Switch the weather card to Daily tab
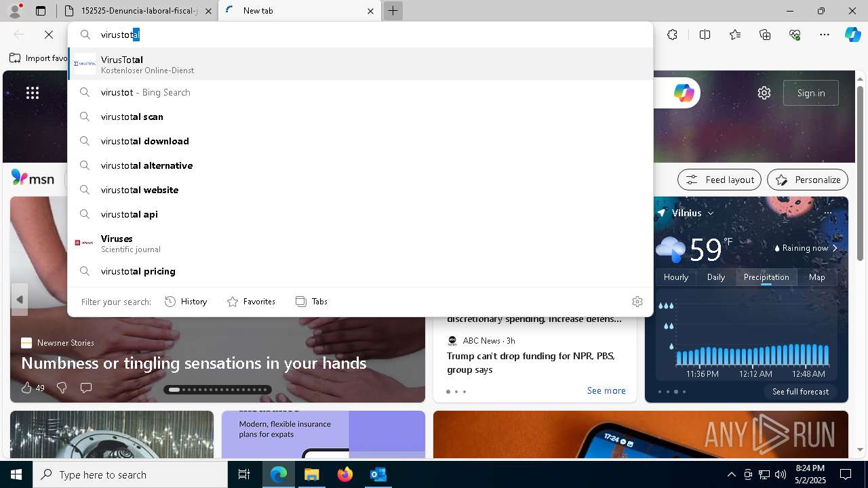The width and height of the screenshot is (868, 488). [716, 277]
